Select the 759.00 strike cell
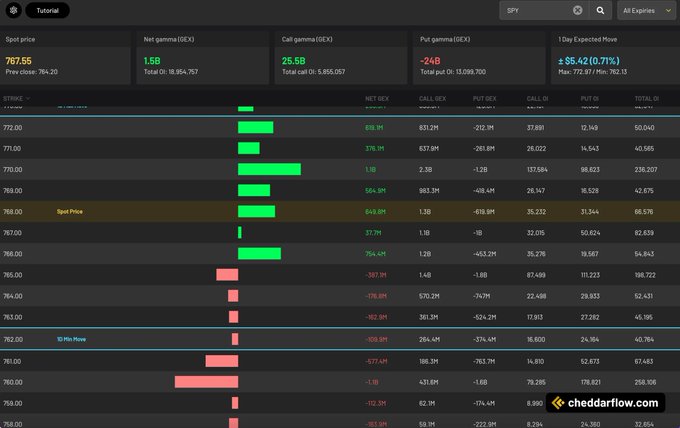Screen dimensions: 680x428 click(13, 403)
